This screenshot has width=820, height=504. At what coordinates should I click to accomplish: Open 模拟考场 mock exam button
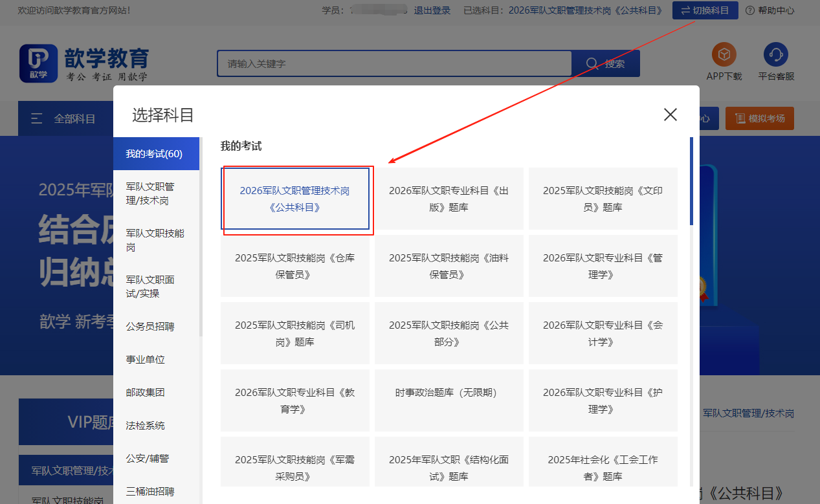pyautogui.click(x=759, y=118)
